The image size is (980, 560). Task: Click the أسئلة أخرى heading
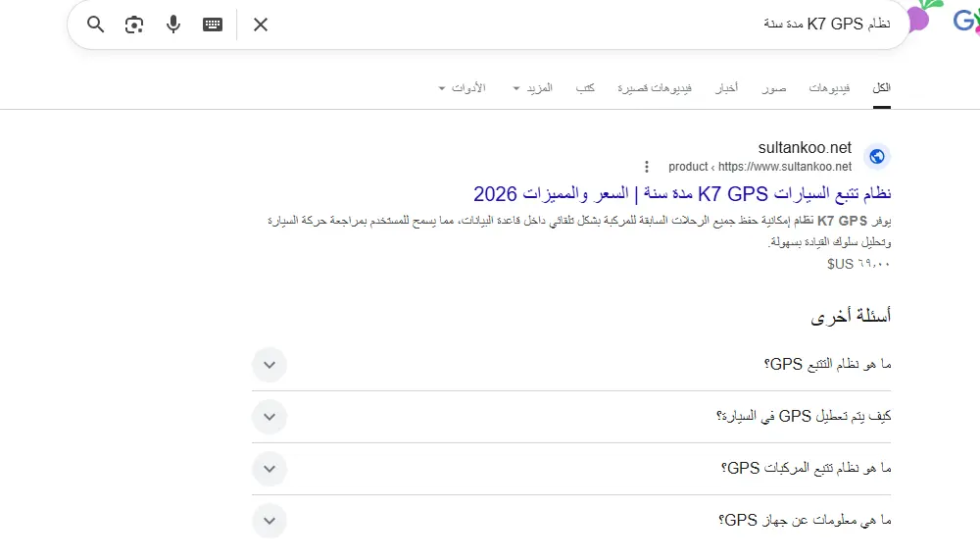[851, 316]
